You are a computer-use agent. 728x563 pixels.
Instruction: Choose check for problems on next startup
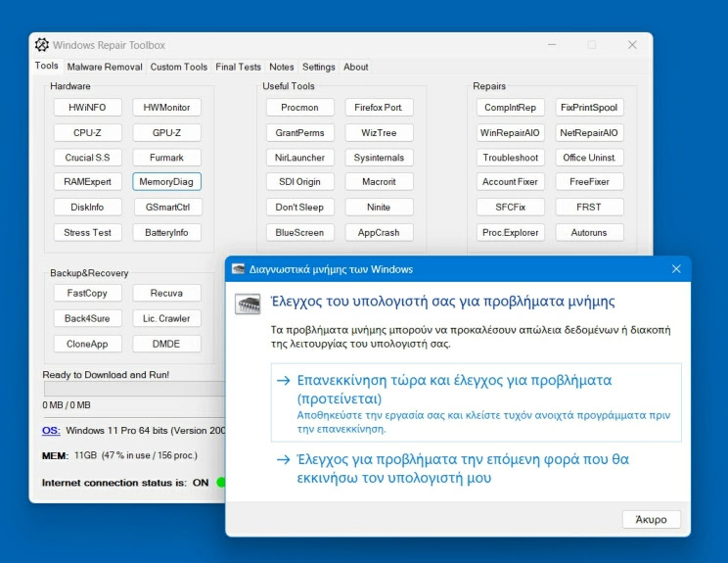point(477,468)
